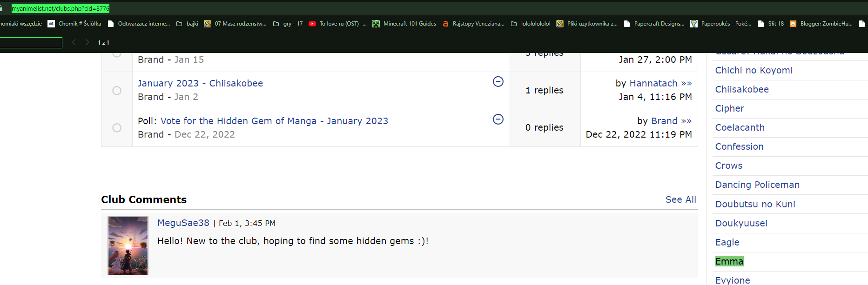Open Crows in the sidebar list
The width and height of the screenshot is (868, 285).
tap(729, 166)
